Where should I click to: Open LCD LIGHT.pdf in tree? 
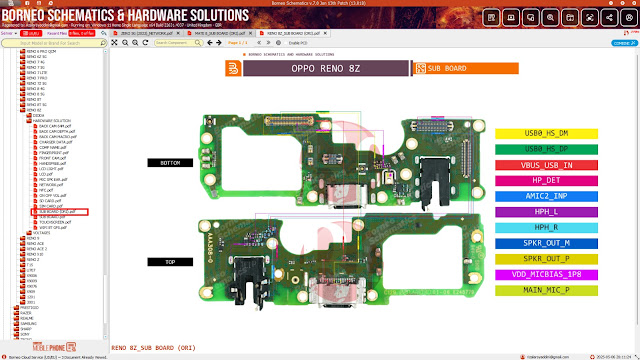[x=48, y=169]
